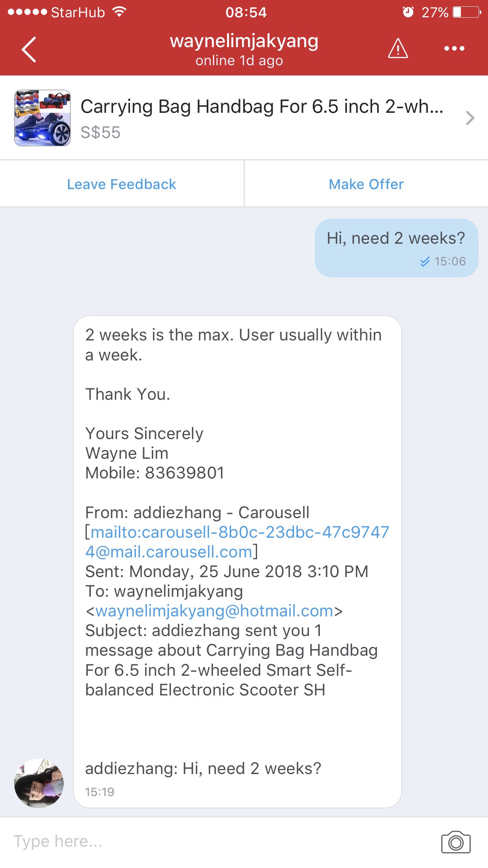This screenshot has width=488, height=868.
Task: Open the Carrying Bag Handbag listing title
Action: click(x=262, y=107)
